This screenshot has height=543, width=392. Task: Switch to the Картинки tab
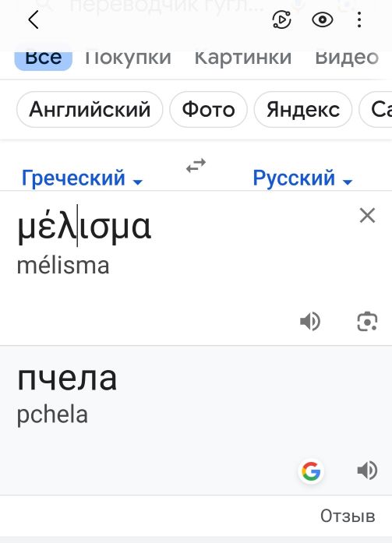click(x=243, y=58)
